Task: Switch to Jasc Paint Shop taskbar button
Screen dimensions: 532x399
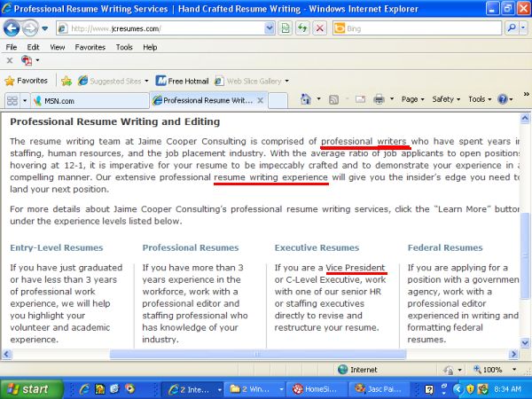Action: (379, 389)
